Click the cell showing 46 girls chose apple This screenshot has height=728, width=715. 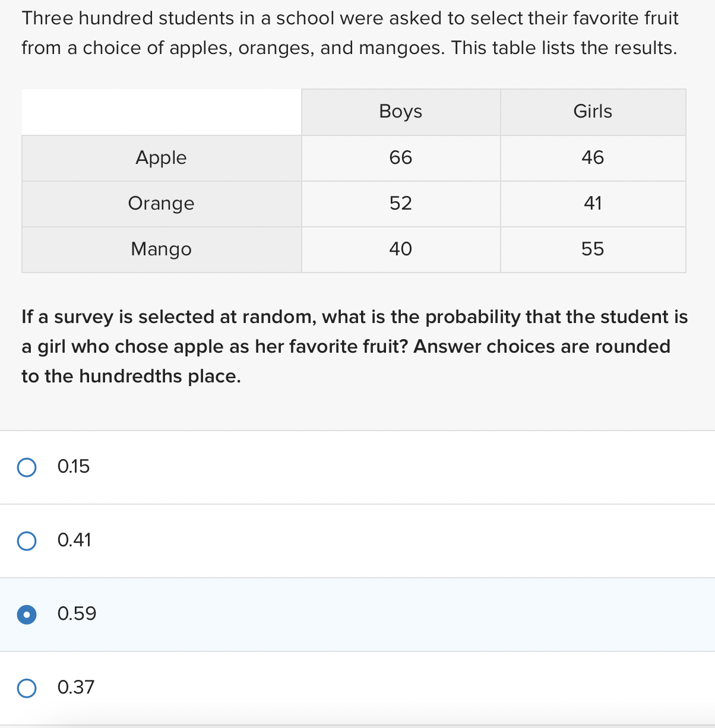593,158
